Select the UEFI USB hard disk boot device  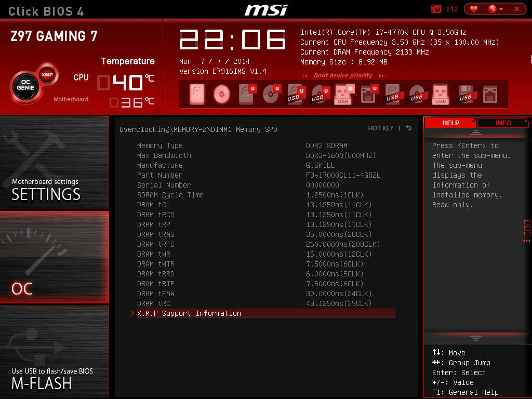click(x=295, y=94)
